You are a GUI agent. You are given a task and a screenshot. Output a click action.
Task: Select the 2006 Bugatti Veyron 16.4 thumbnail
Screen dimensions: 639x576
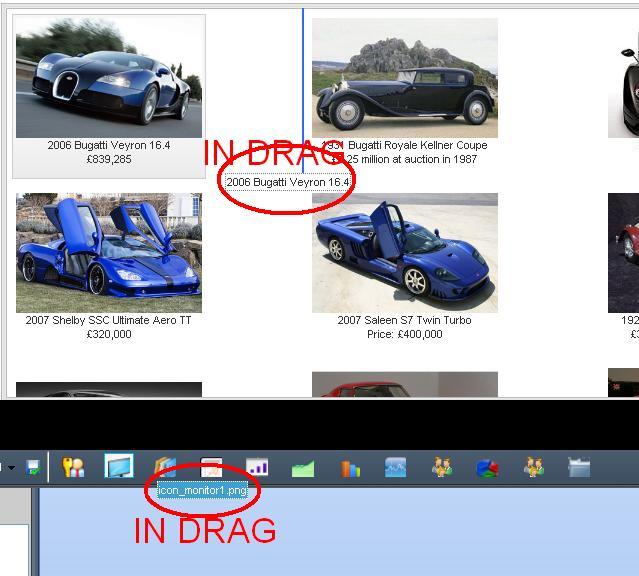pos(109,78)
